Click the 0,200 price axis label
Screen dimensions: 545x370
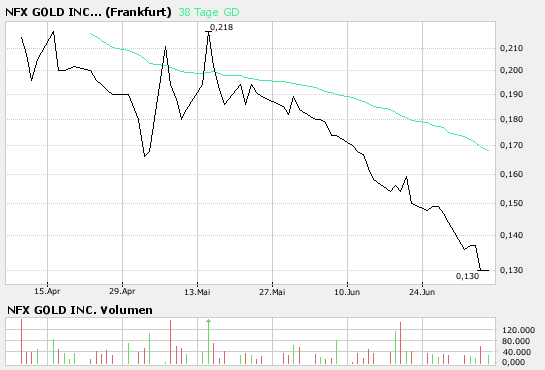pyautogui.click(x=511, y=71)
